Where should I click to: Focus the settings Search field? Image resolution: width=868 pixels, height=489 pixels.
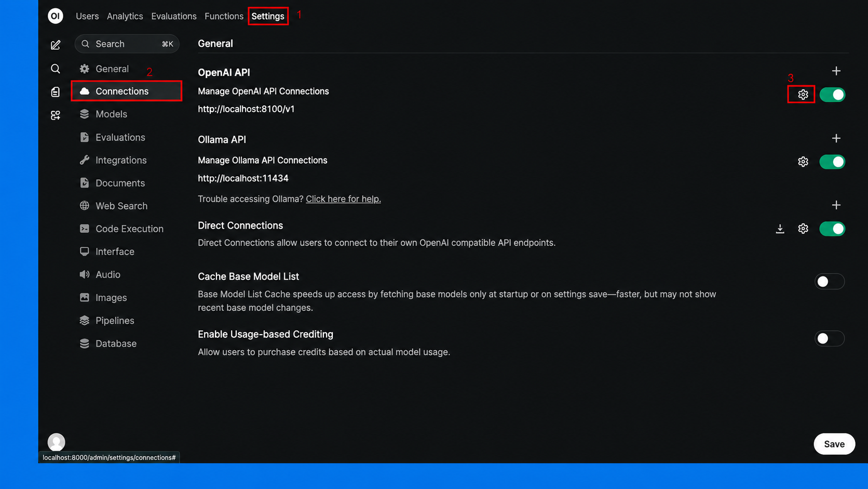pyautogui.click(x=127, y=44)
